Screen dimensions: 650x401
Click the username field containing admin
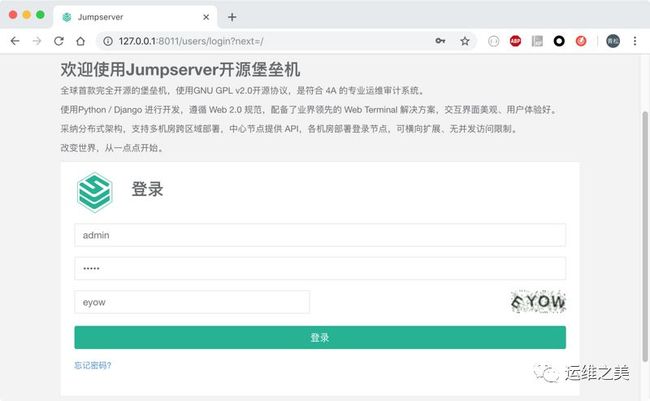point(320,235)
